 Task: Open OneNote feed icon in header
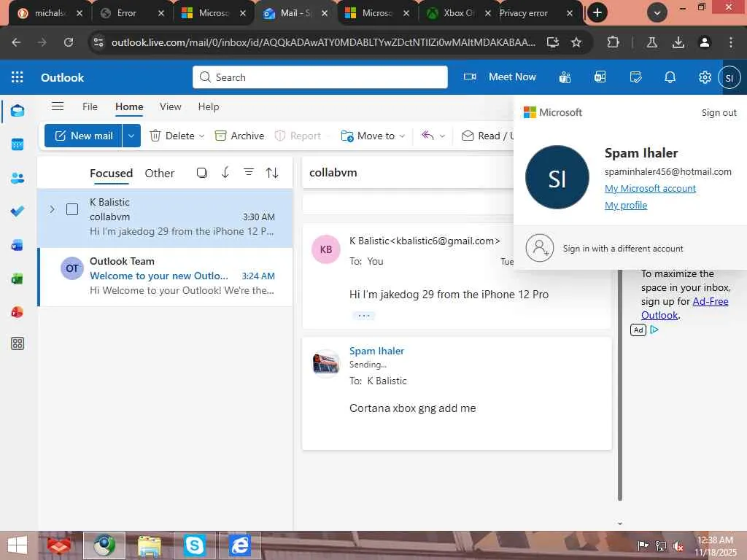coord(600,77)
